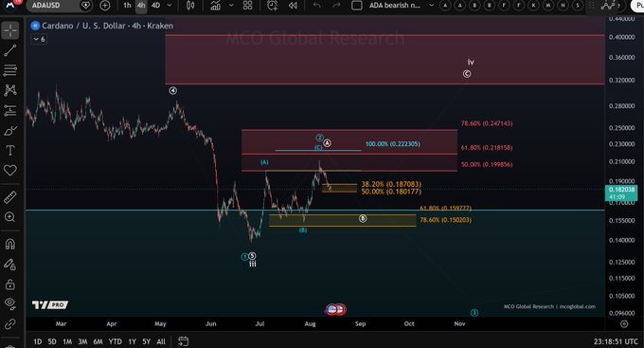644x348 pixels.
Task: Set the chart range to 6M
Action: tap(98, 341)
